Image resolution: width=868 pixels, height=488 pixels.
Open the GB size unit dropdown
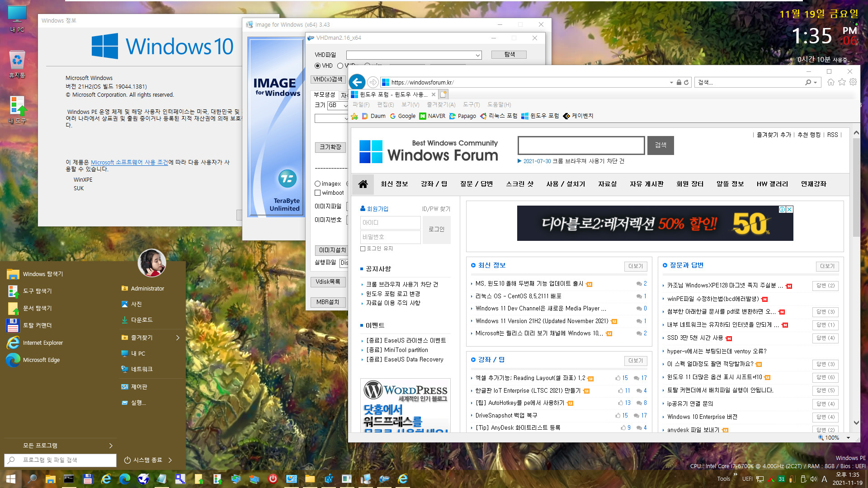(345, 105)
